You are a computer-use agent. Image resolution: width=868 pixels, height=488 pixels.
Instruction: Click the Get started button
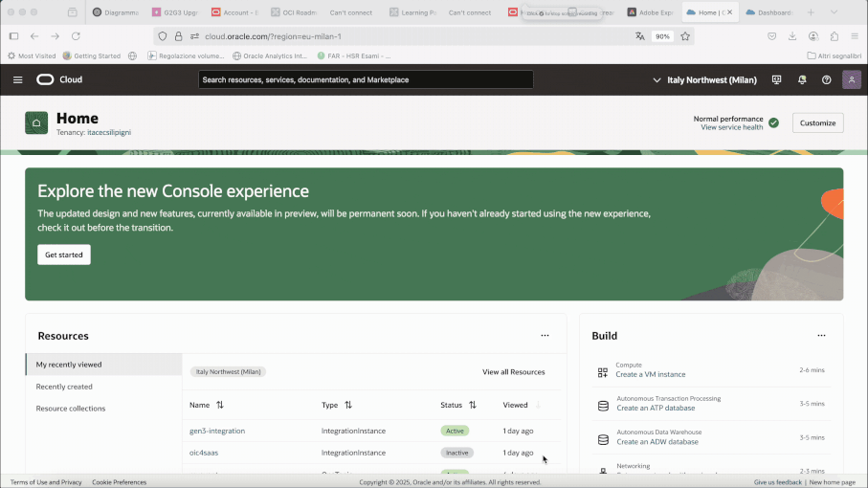point(64,255)
